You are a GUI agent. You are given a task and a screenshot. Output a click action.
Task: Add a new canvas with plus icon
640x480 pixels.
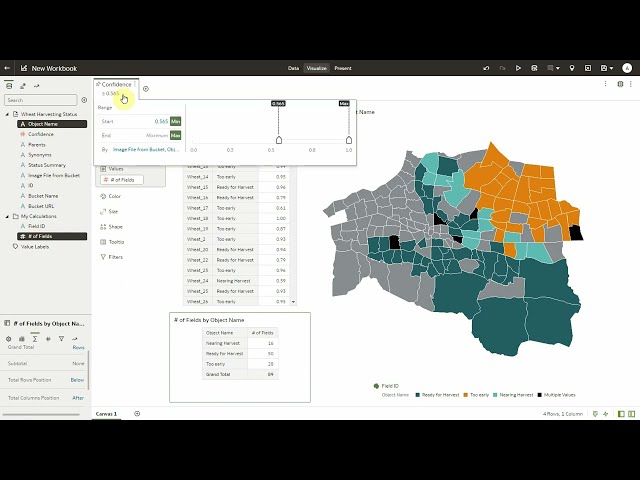(137, 413)
